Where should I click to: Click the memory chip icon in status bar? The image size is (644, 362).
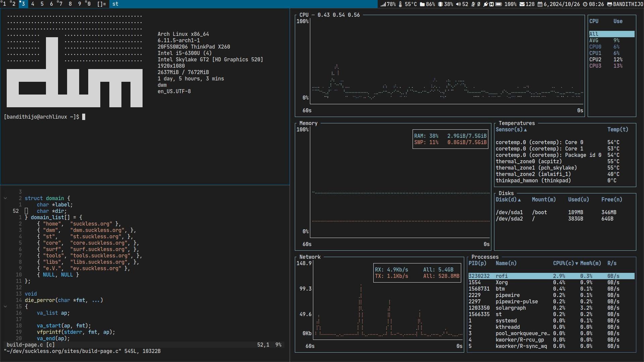[440, 4]
